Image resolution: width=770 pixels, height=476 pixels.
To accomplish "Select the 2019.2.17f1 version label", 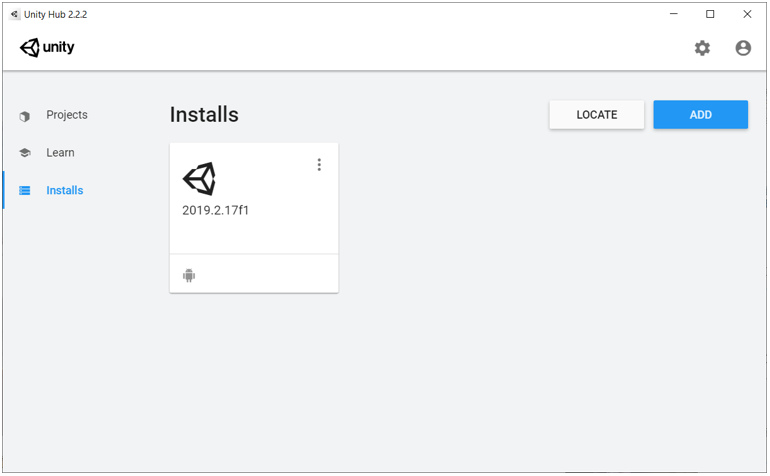I will tap(216, 210).
